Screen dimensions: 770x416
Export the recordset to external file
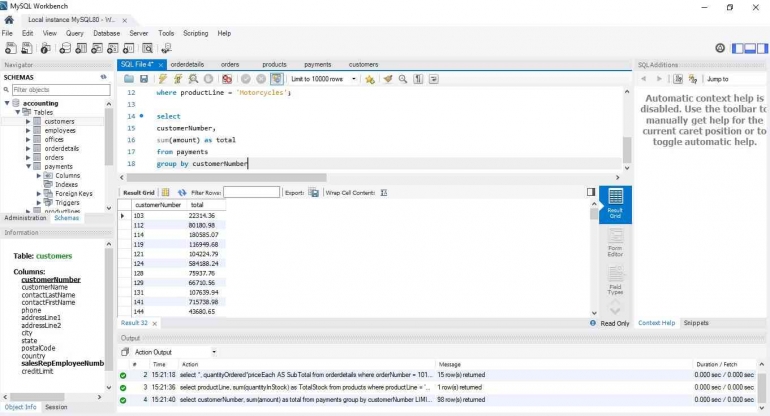(314, 193)
